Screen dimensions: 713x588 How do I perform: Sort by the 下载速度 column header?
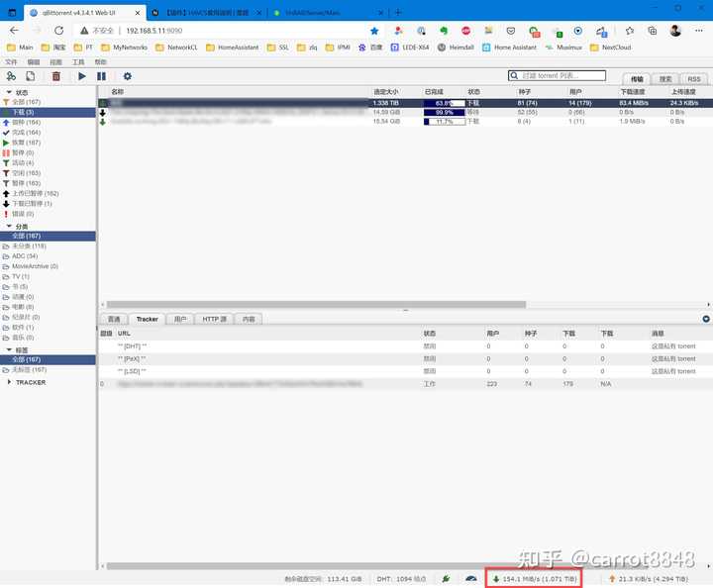633,92
